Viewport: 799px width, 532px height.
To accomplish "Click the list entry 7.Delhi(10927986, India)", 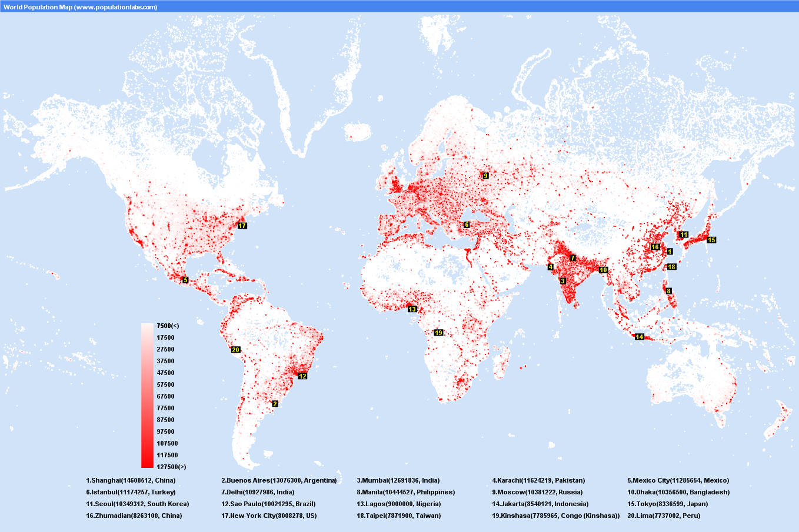I will point(258,492).
